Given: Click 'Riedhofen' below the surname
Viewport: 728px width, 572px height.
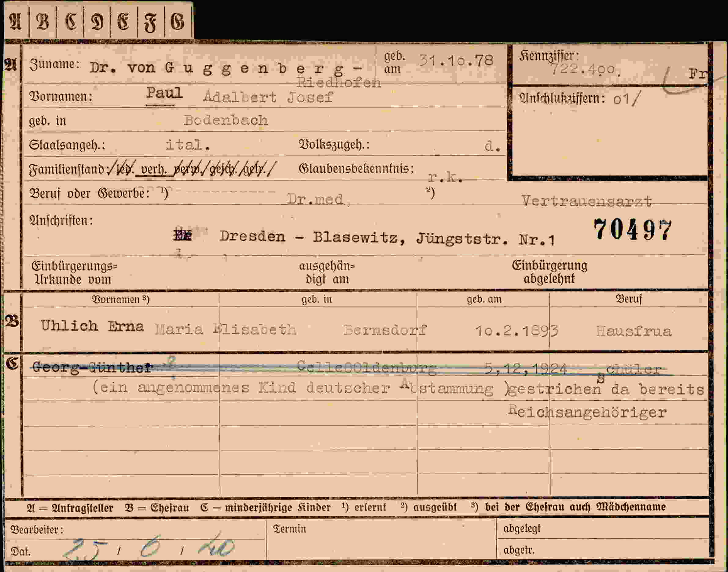Looking at the screenshot, I should click(x=339, y=82).
